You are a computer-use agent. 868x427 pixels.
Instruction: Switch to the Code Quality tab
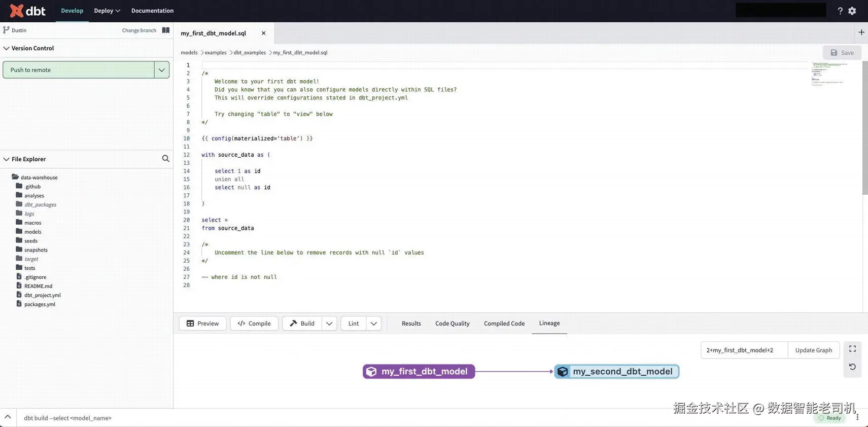tap(453, 324)
